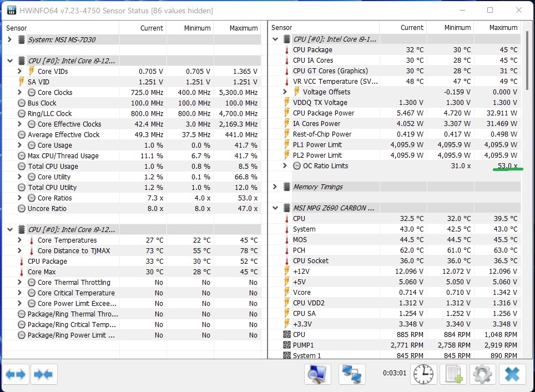
Task: Select the PL2 Power Limit row
Action: pos(395,155)
